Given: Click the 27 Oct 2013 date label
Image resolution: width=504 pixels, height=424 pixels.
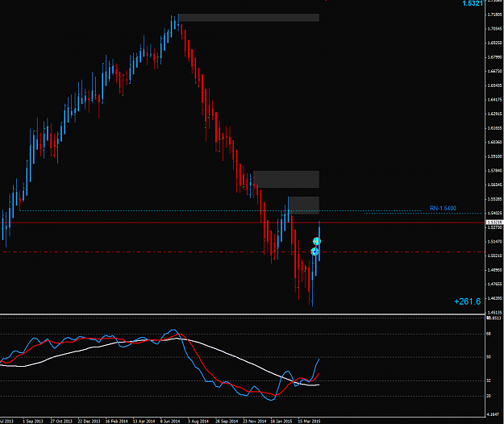Looking at the screenshot, I should point(61,421).
